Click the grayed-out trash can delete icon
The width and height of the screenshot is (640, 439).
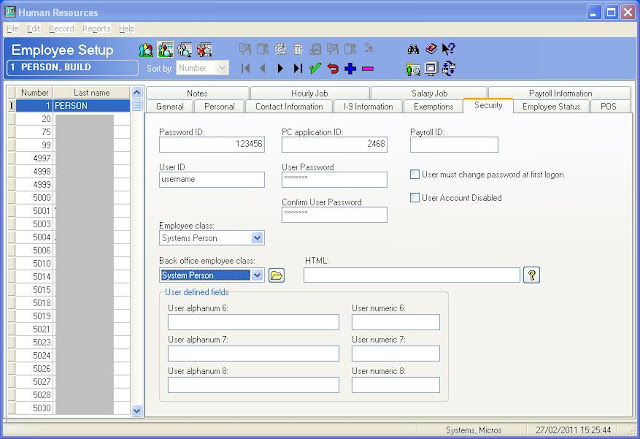(298, 49)
